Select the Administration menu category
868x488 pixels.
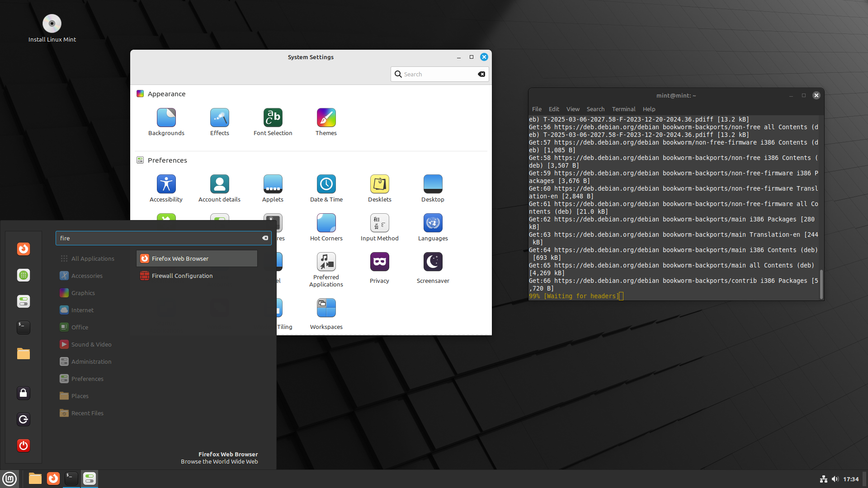91,361
